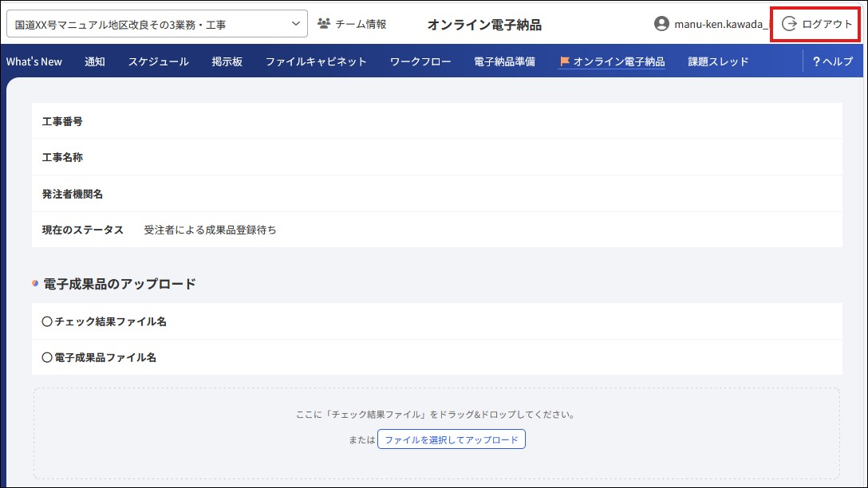Click the チェック結果ファイル drop zone
868x488 pixels.
(436, 433)
